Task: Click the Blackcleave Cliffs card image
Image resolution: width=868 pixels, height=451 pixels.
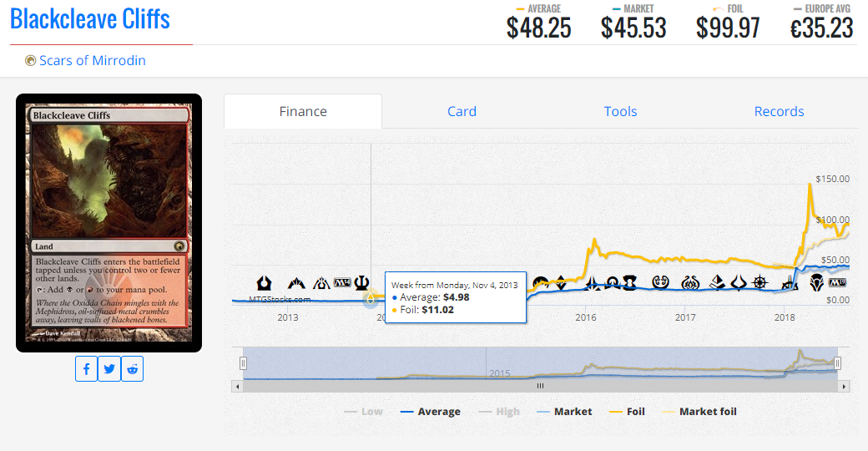Action: pyautogui.click(x=108, y=222)
